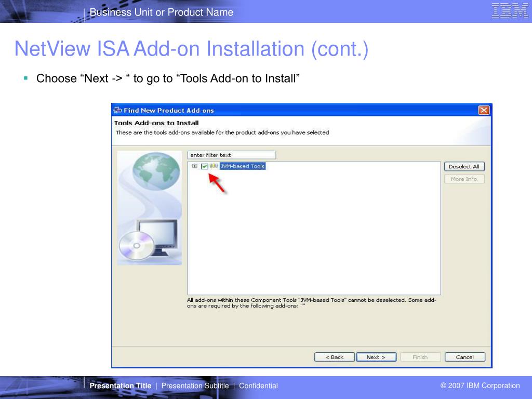532x399 pixels.
Task: Click the IBM logo in slide header
Action: point(510,10)
